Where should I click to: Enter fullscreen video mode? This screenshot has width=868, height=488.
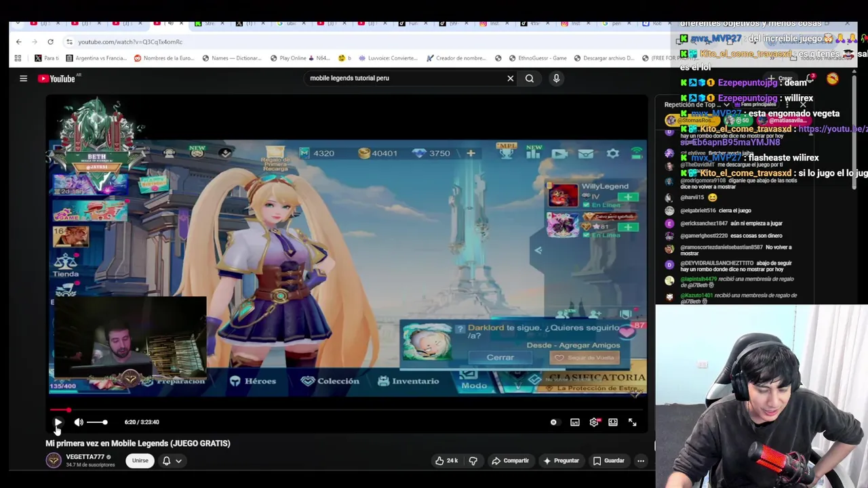coord(632,422)
